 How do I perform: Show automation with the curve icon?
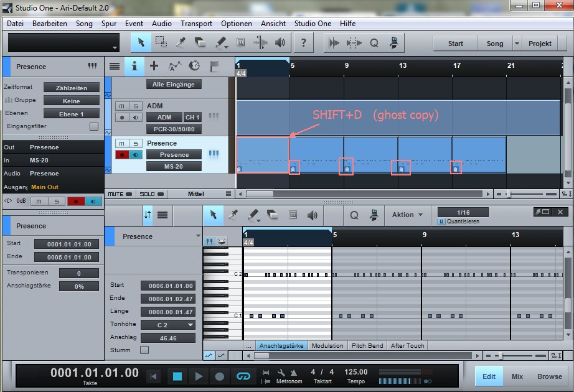point(174,66)
